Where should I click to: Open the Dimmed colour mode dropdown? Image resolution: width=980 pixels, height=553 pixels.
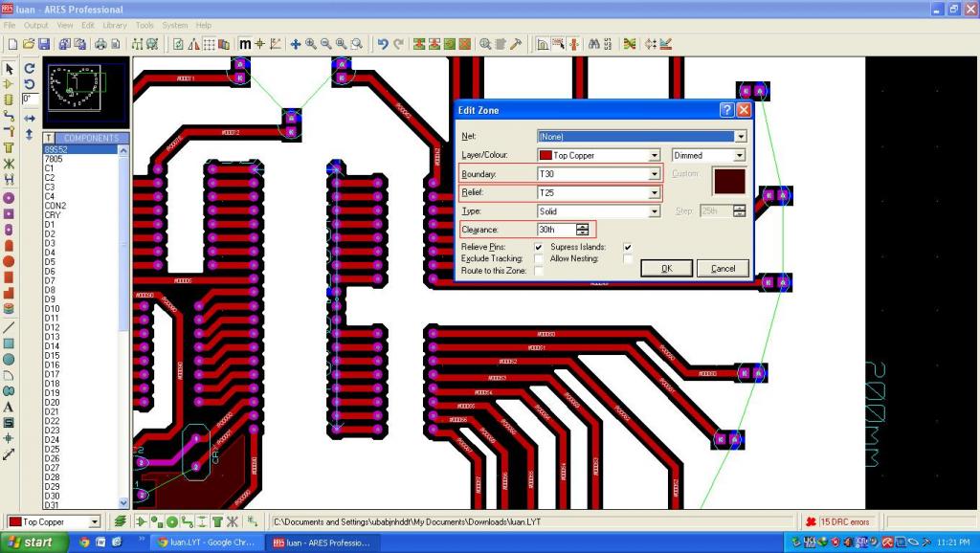pyautogui.click(x=740, y=155)
